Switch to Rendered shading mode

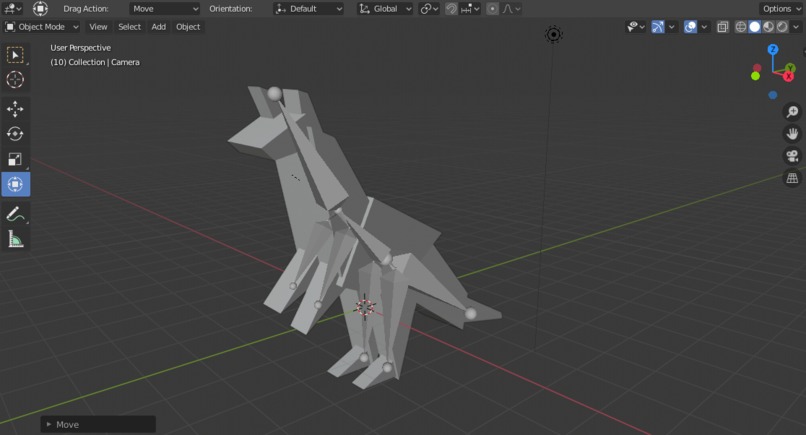[x=782, y=27]
